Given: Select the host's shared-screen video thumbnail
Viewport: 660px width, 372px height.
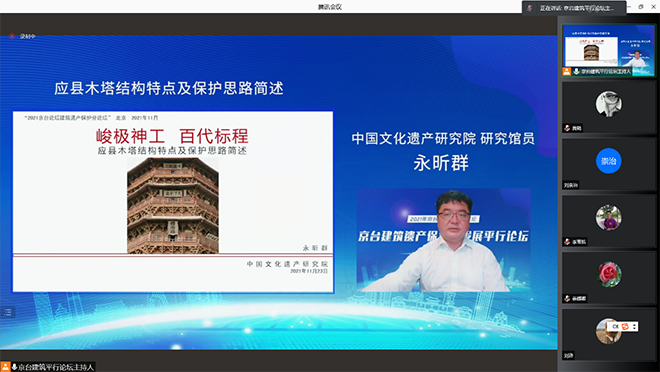Looking at the screenshot, I should (609, 50).
